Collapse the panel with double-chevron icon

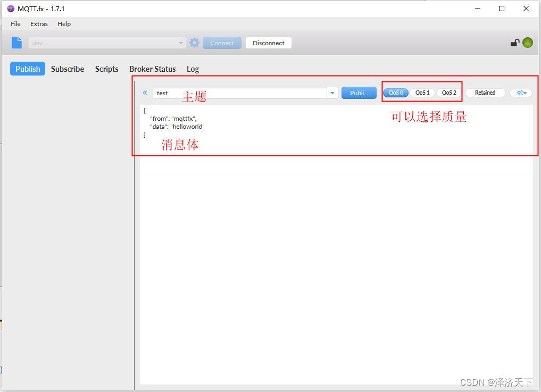(145, 93)
